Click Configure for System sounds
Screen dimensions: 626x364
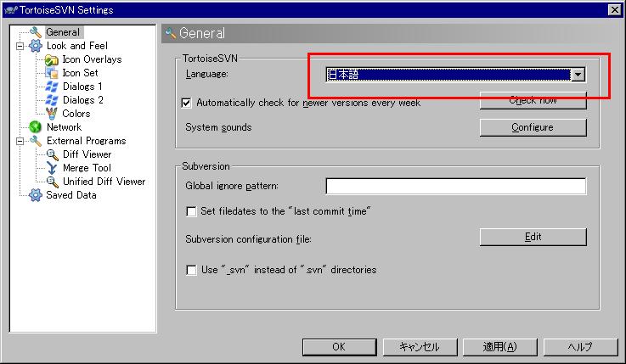pyautogui.click(x=533, y=127)
